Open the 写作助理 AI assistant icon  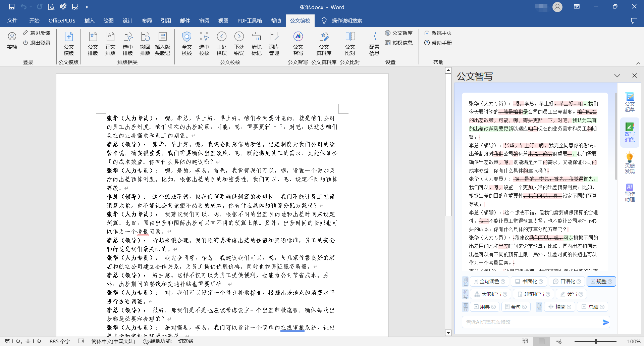[x=630, y=193]
